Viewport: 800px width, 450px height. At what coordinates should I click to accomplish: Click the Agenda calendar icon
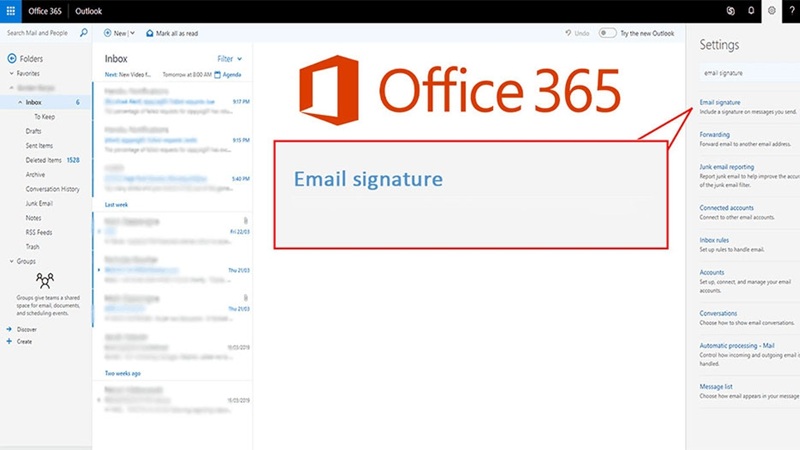pyautogui.click(x=218, y=74)
